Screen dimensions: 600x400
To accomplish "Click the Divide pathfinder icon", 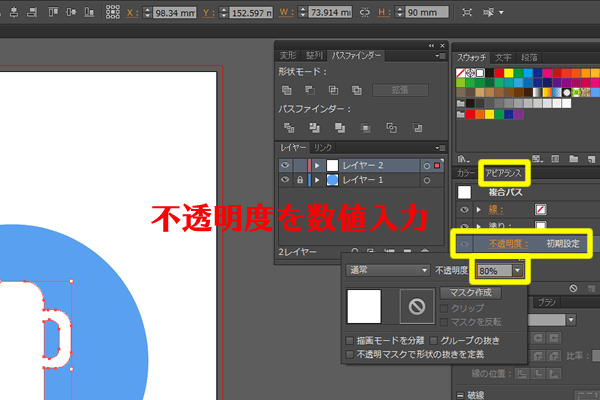I will pos(289,128).
